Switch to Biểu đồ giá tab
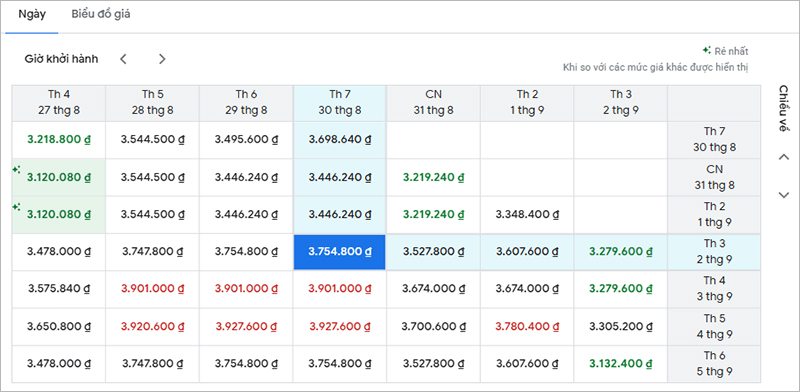Viewport: 800px width, 392px height. pos(101,14)
